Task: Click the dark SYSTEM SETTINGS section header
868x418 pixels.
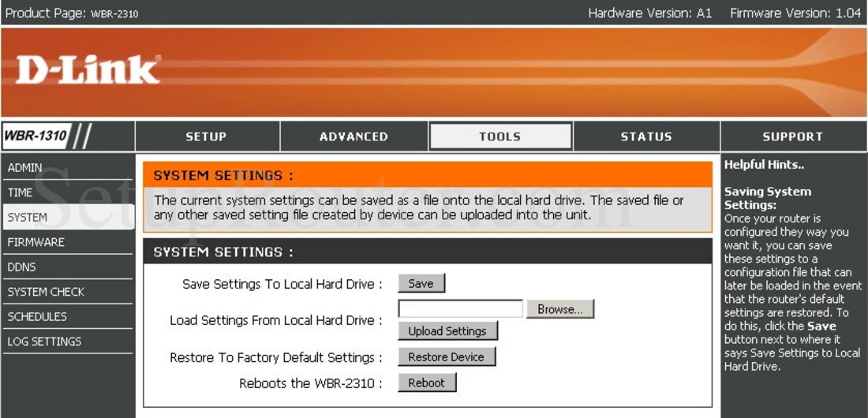Action: [428, 252]
